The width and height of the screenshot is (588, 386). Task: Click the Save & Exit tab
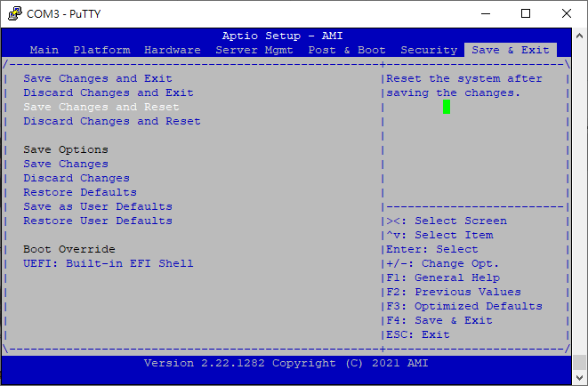[x=511, y=50]
